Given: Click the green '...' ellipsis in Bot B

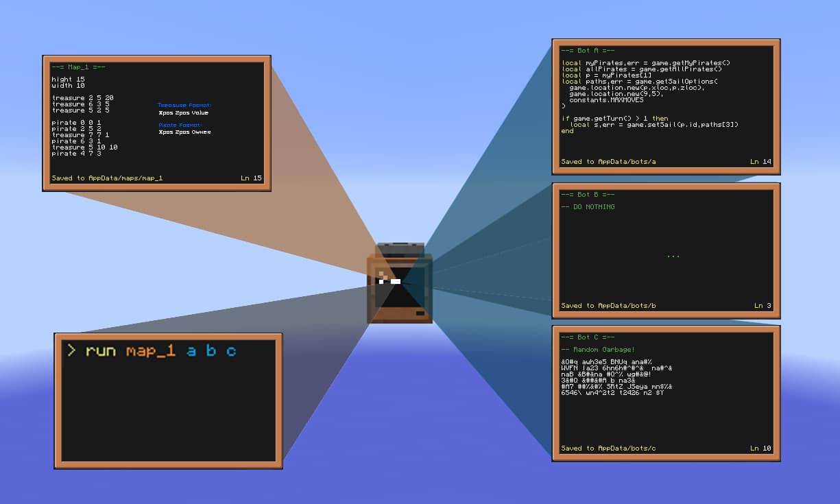Looking at the screenshot, I should (673, 256).
